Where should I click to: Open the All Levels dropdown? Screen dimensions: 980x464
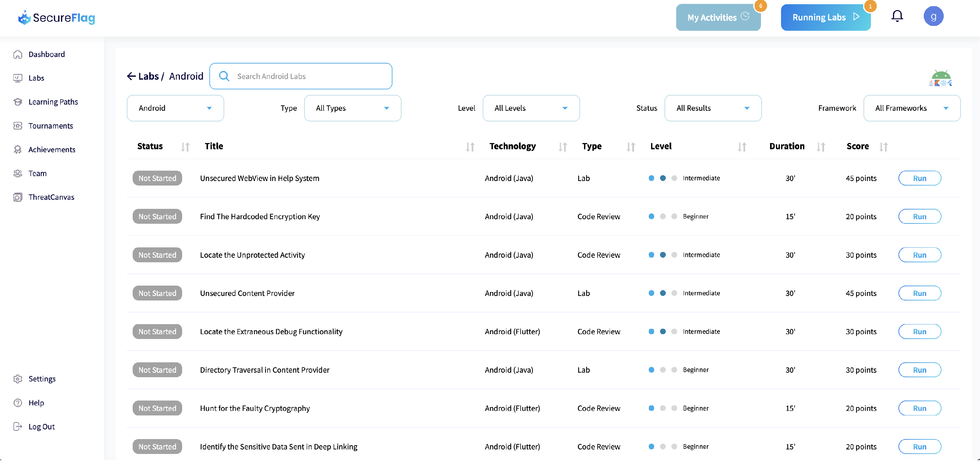pyautogui.click(x=531, y=108)
